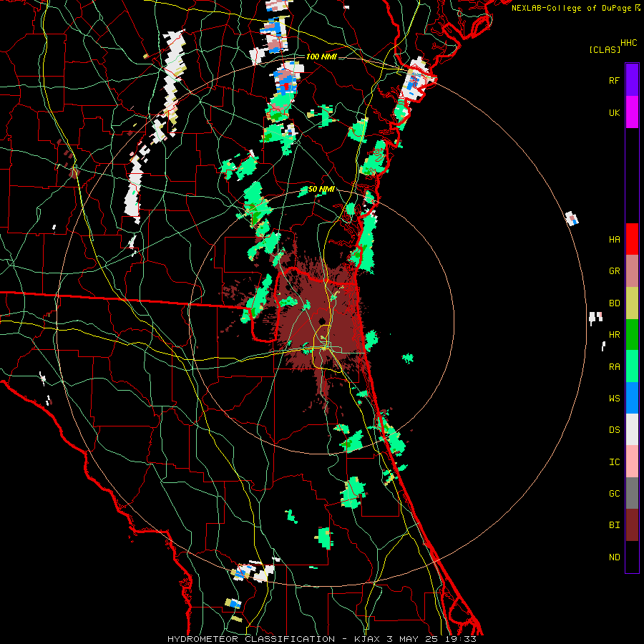Click the RF legend label

tap(614, 80)
